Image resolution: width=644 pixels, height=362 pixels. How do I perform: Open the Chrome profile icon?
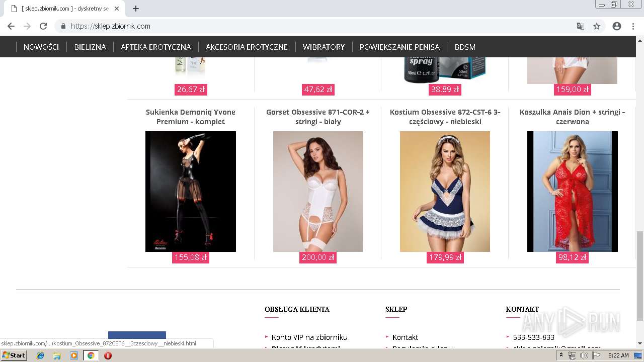pyautogui.click(x=617, y=26)
